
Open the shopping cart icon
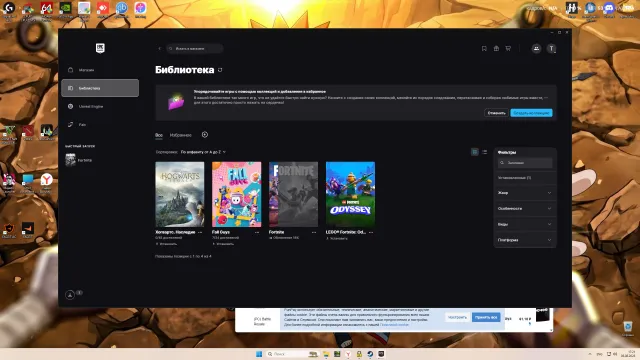point(508,49)
